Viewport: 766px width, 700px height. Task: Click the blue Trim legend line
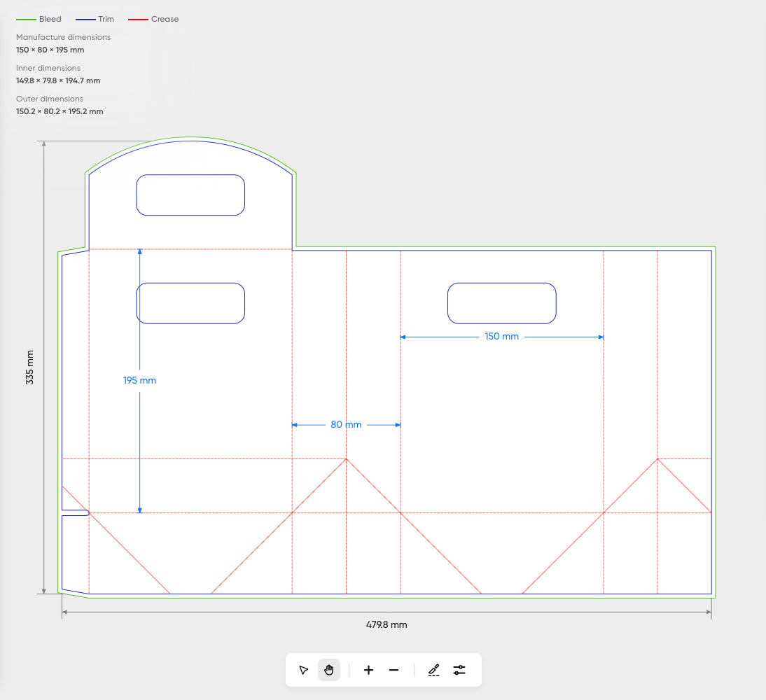(85, 20)
